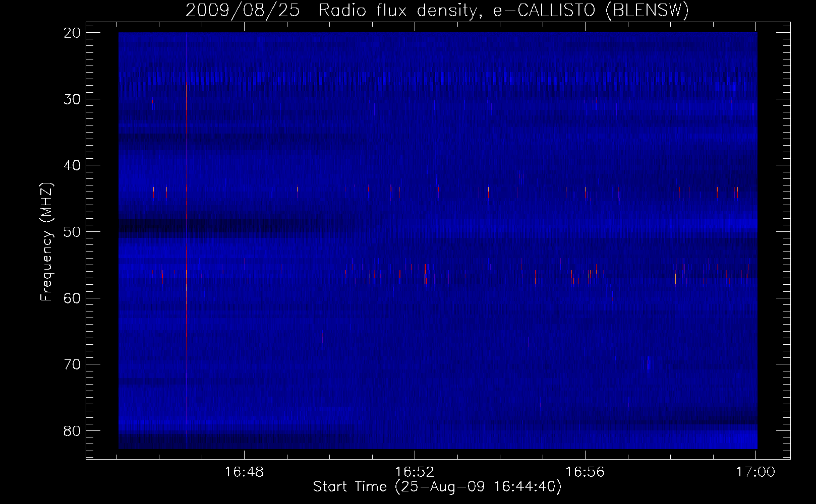The height and width of the screenshot is (504, 816).
Task: Select the 17:00 time tick label
Action: [755, 472]
